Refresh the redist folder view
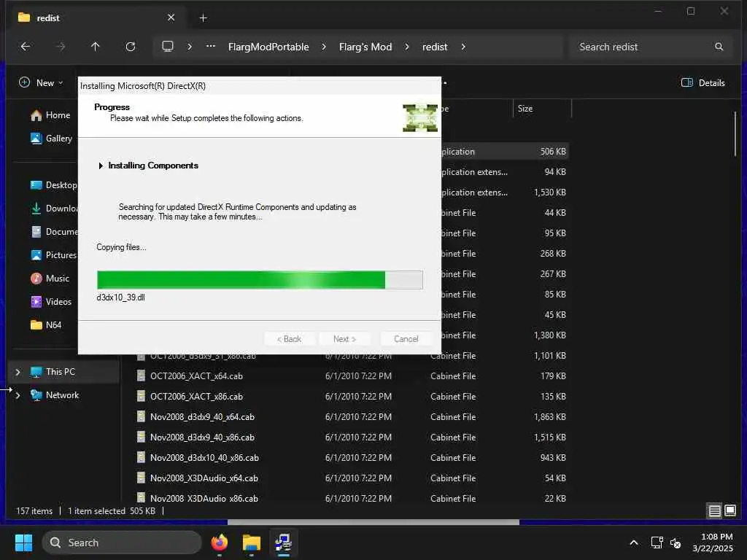The image size is (747, 560). click(x=131, y=47)
